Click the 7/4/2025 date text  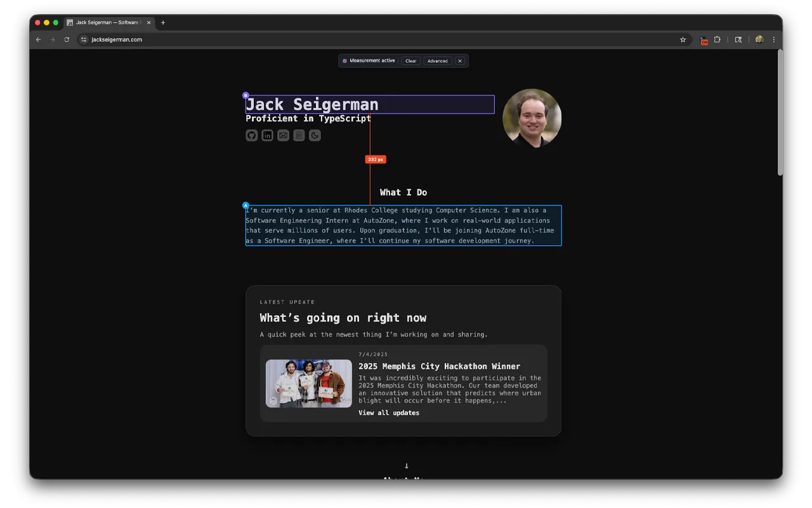tap(373, 354)
